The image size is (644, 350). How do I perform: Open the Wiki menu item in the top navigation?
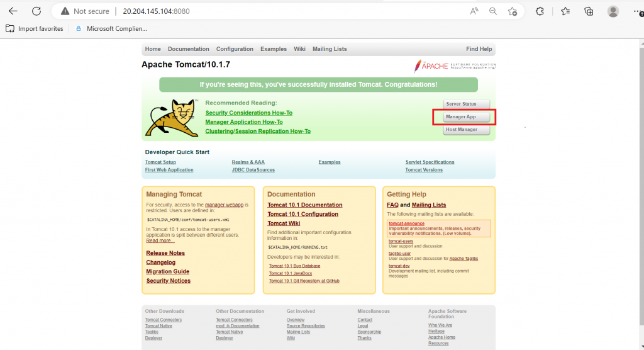(x=299, y=49)
